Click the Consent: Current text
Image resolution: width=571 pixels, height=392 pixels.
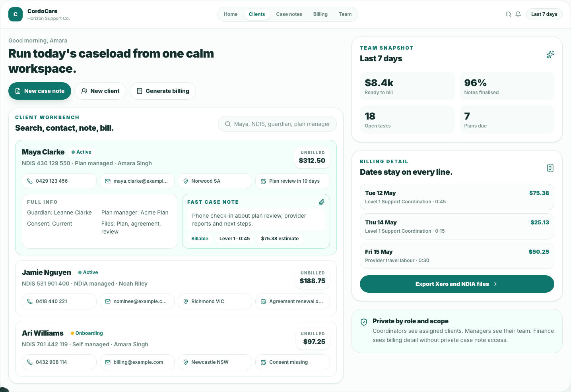50,224
